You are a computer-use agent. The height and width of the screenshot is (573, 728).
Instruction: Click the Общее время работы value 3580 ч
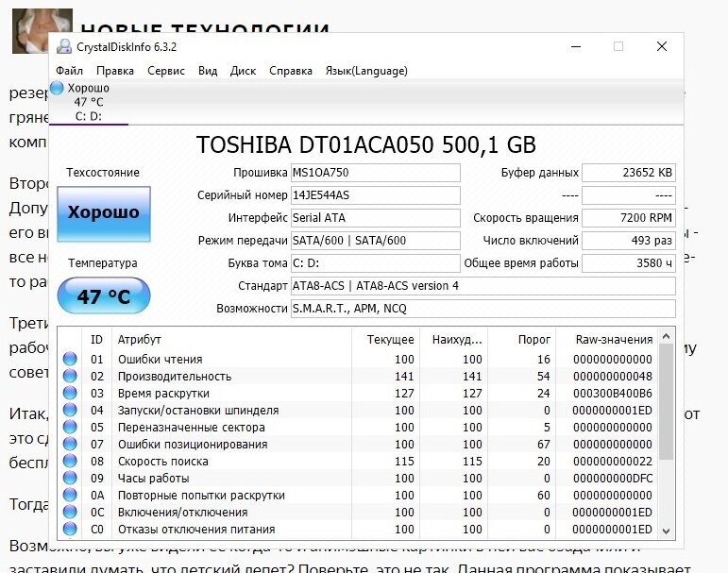click(x=629, y=263)
